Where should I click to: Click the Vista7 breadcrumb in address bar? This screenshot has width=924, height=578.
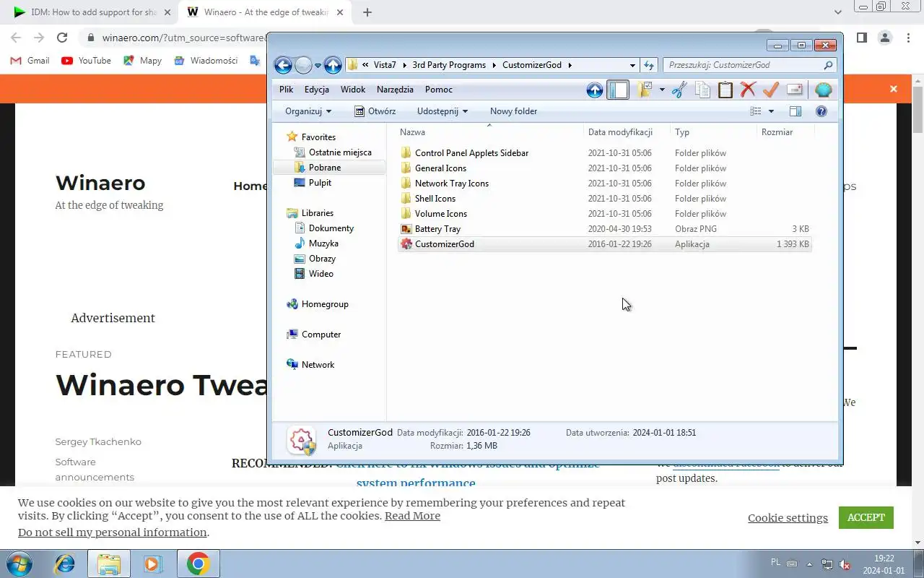(x=385, y=65)
